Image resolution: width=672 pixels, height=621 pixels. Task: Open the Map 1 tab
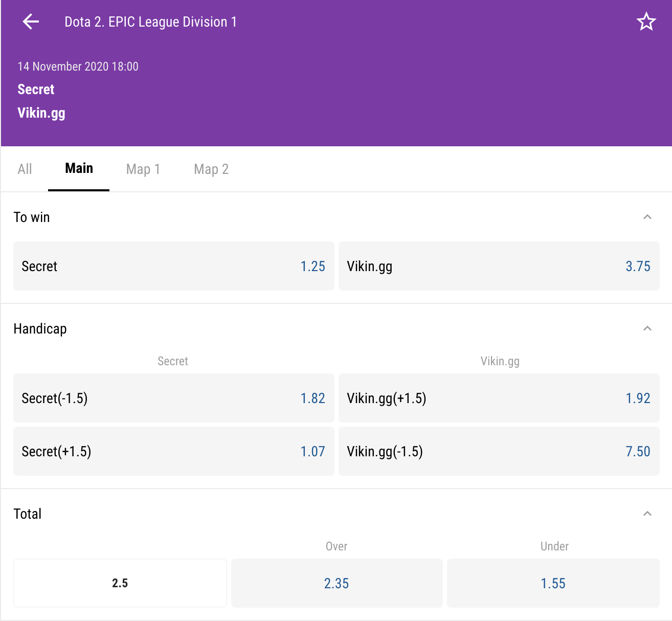(143, 169)
